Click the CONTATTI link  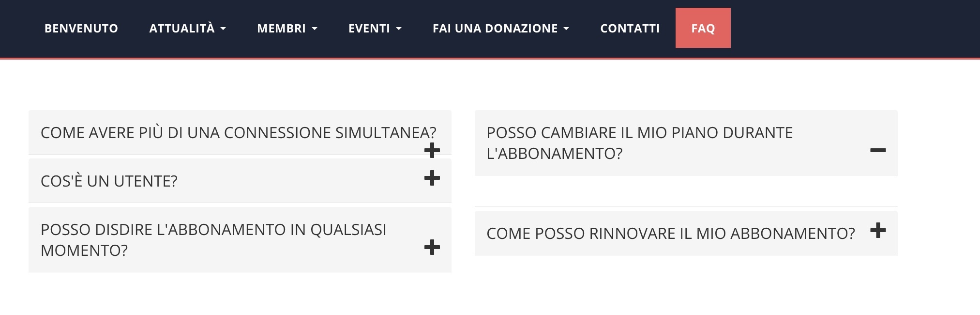(629, 29)
